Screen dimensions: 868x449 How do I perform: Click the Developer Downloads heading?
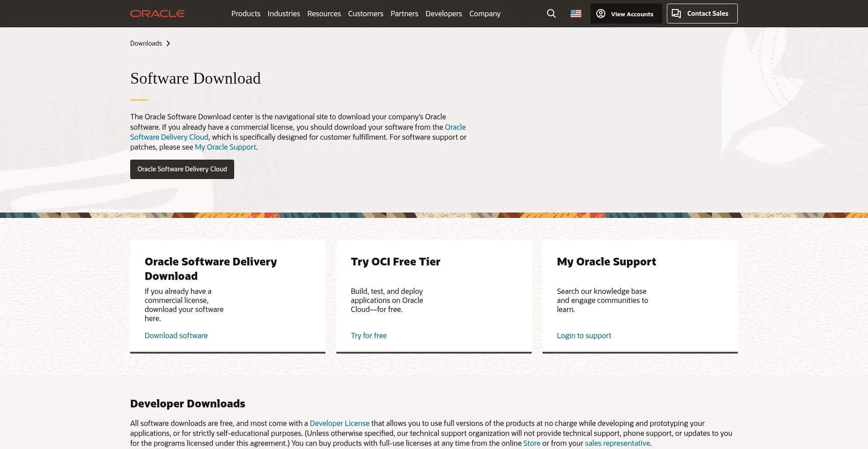[x=188, y=404]
